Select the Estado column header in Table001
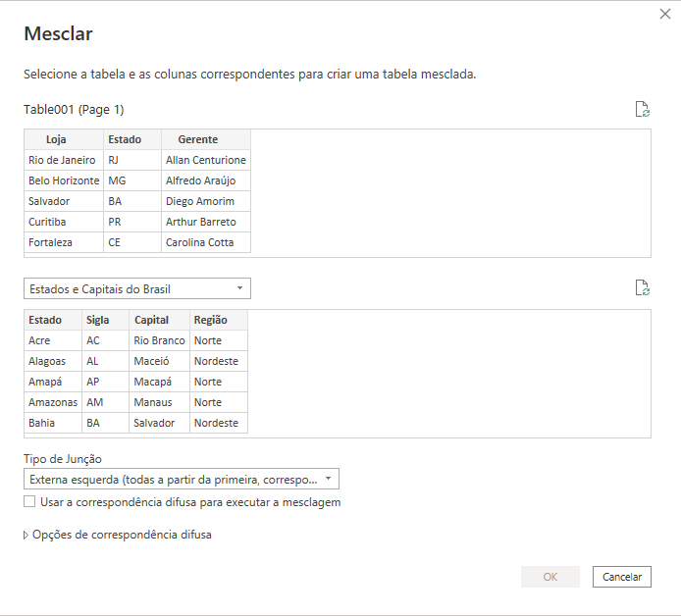Image resolution: width=681 pixels, height=616 pixels. [132, 139]
